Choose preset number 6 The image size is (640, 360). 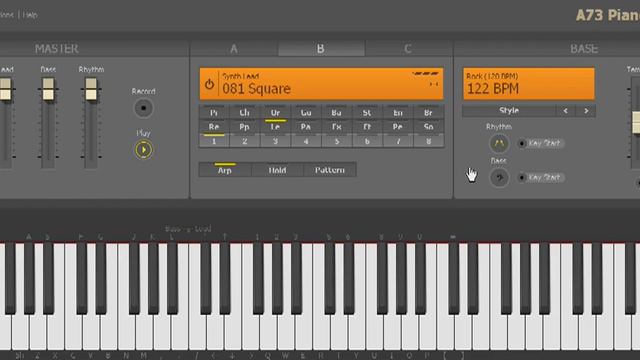coord(367,141)
